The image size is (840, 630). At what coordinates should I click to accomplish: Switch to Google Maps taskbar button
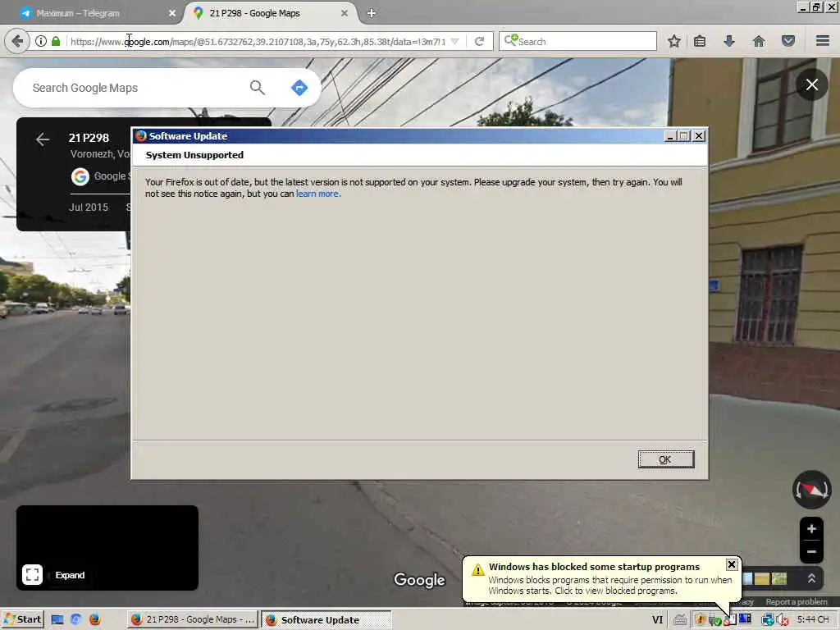click(x=193, y=620)
